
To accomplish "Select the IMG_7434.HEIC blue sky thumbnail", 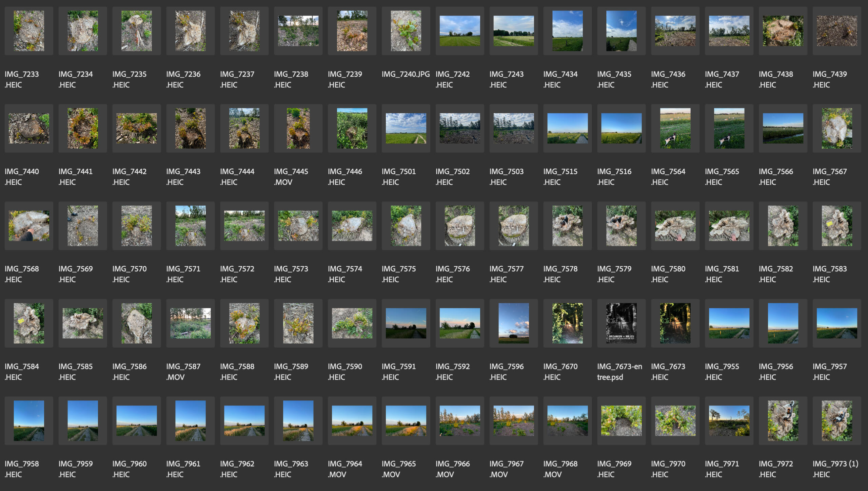I will (567, 31).
